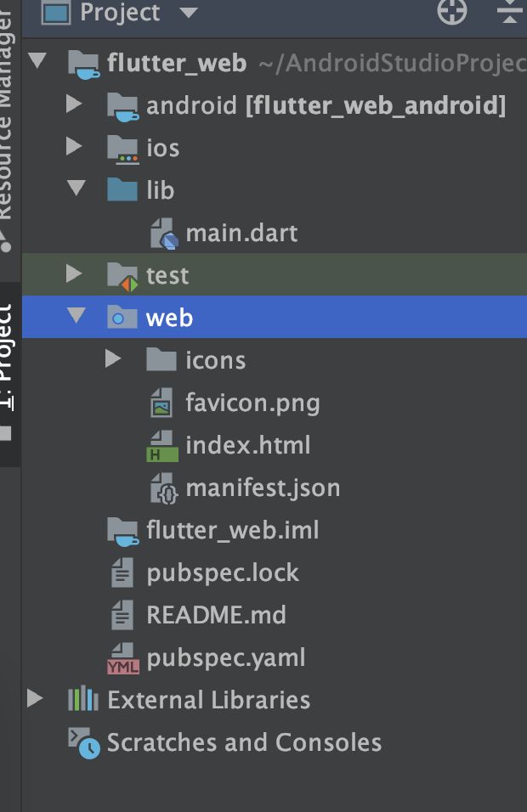This screenshot has width=527, height=812.
Task: Click the flutter_web.iml module icon
Action: point(122,532)
